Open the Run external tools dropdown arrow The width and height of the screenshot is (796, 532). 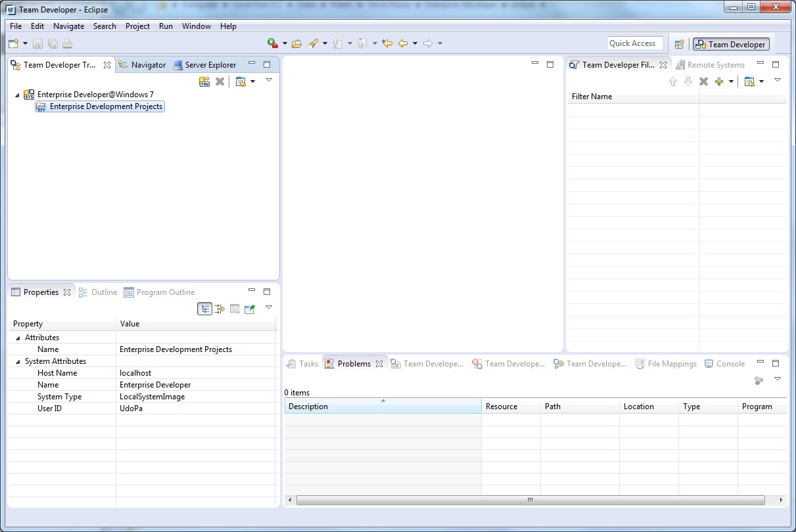click(x=285, y=43)
